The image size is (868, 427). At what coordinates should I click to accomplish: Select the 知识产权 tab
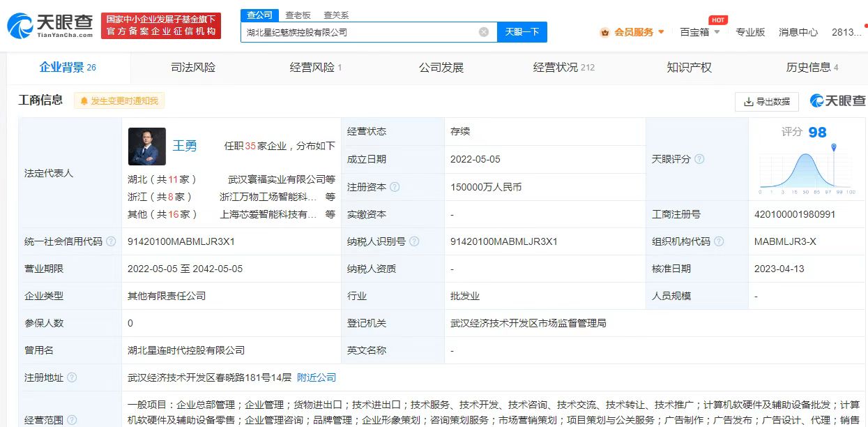(x=690, y=68)
